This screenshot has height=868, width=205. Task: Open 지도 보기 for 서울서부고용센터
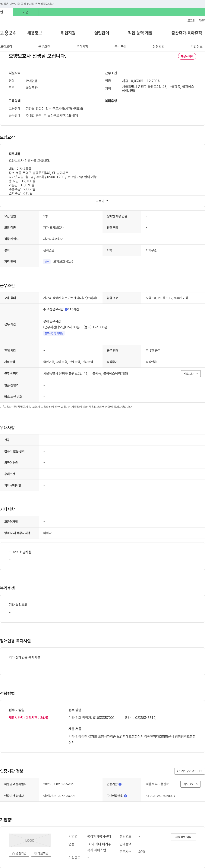(x=190, y=784)
